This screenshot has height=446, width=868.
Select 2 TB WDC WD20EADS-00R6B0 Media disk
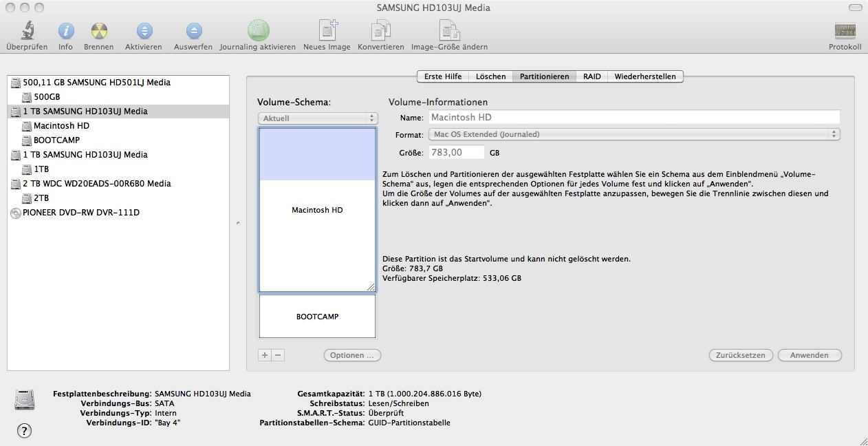[118, 184]
